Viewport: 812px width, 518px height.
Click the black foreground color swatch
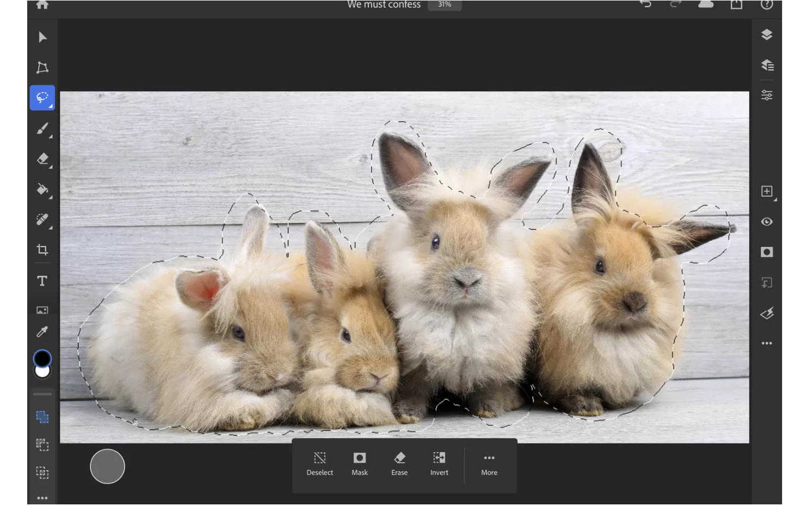click(x=42, y=358)
